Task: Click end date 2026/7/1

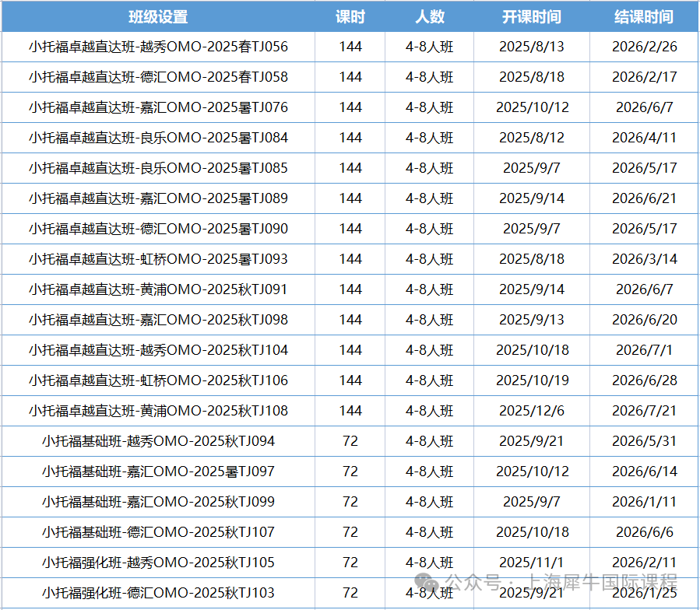Action: tap(644, 350)
